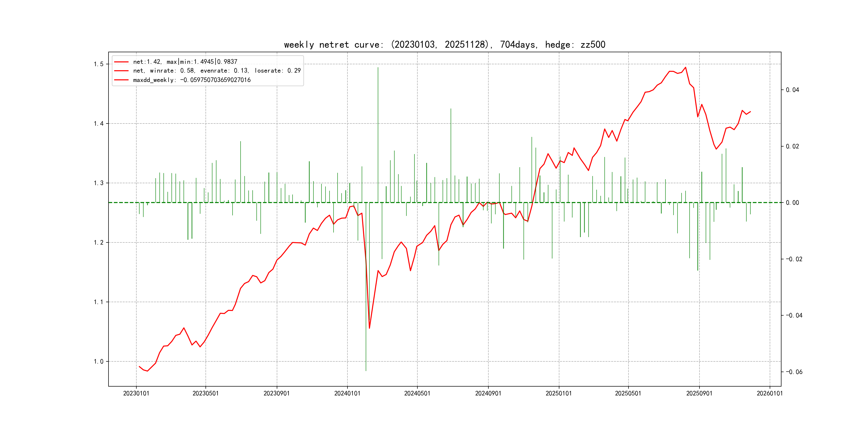
Task: Click the chart title text
Action: pyautogui.click(x=444, y=44)
